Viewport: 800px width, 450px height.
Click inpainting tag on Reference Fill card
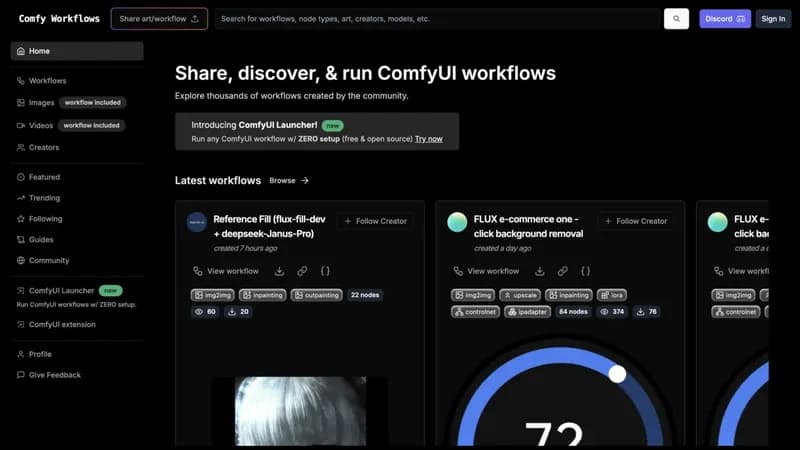point(263,295)
